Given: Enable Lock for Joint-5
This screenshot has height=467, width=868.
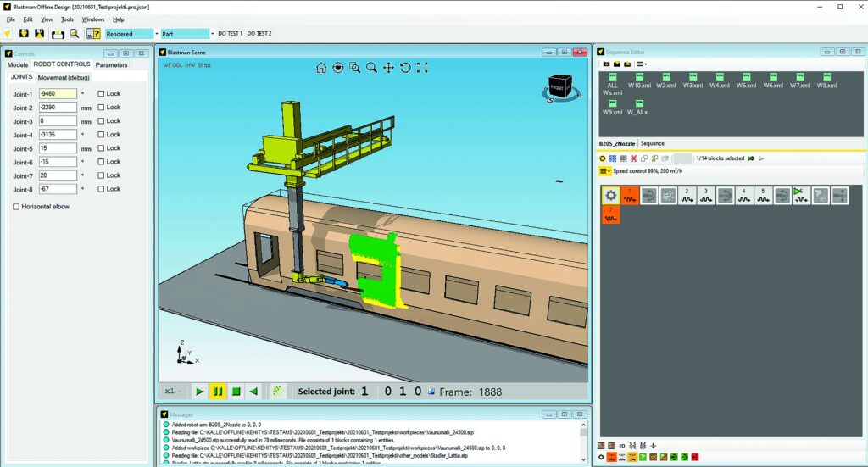Looking at the screenshot, I should (x=101, y=148).
